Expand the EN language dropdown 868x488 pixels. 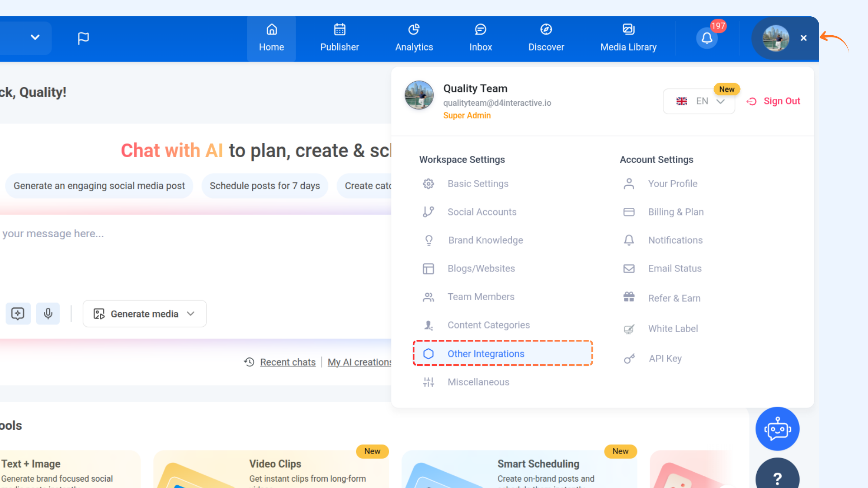click(x=698, y=101)
